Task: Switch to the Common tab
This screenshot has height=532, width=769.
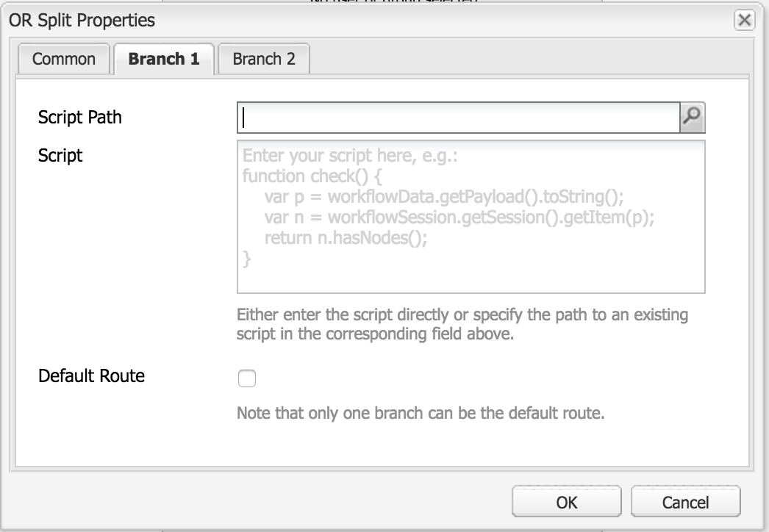Action: tap(64, 59)
